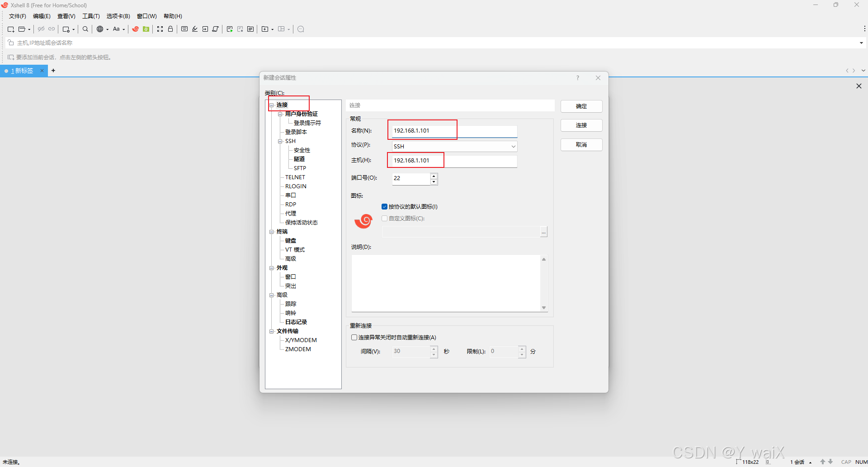Click the 取消 button in dialog

coord(581,145)
